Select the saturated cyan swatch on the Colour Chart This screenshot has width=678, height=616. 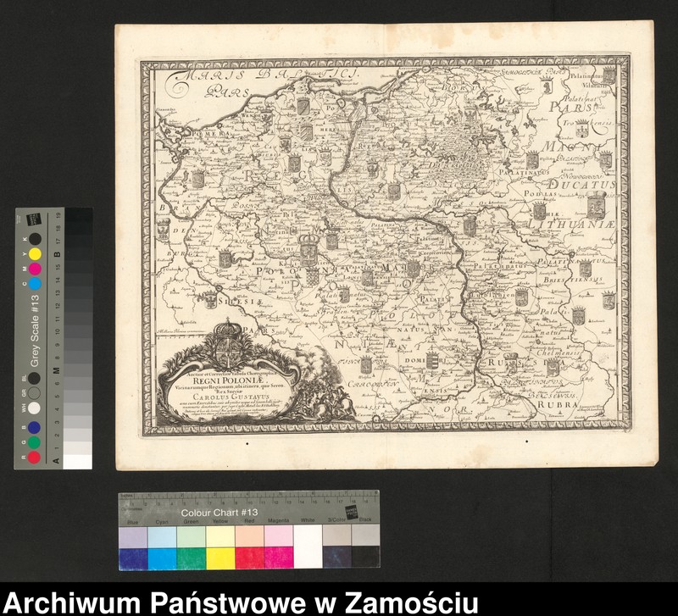162,558
